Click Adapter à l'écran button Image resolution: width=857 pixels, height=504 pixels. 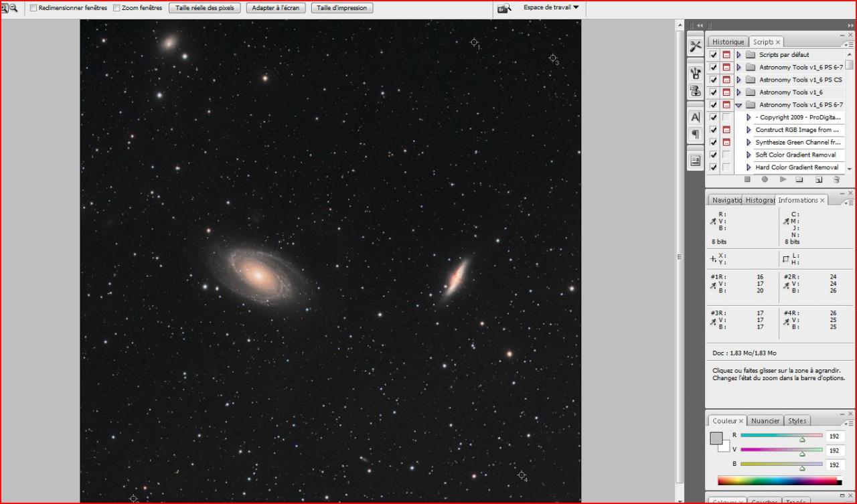(x=277, y=8)
